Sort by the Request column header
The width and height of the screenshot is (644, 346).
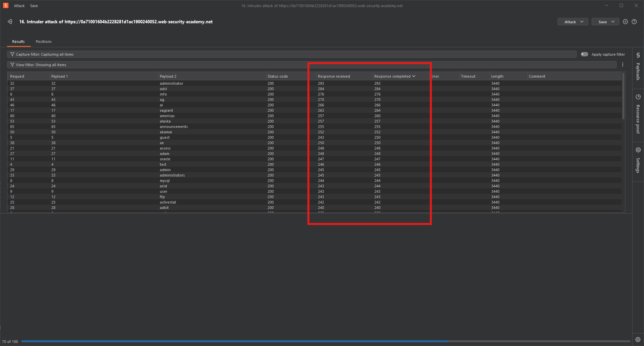tap(29, 76)
